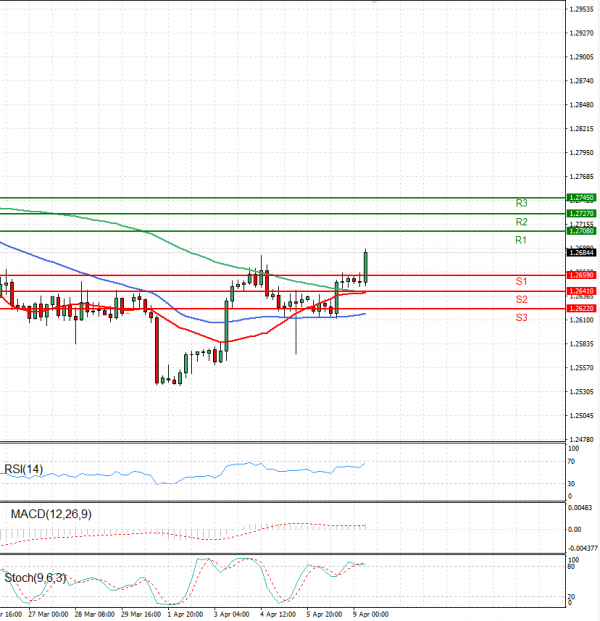This screenshot has height=621, width=600.
Task: Select the 1.26410 support price tag
Action: [x=581, y=291]
